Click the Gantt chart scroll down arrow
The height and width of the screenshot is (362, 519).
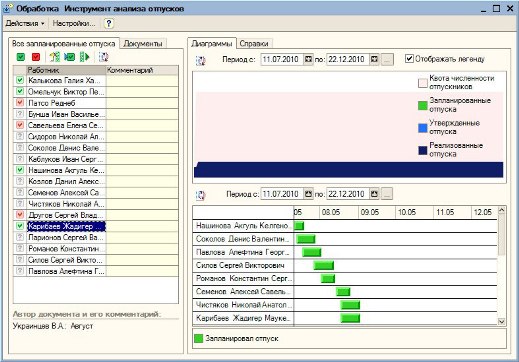click(501, 322)
